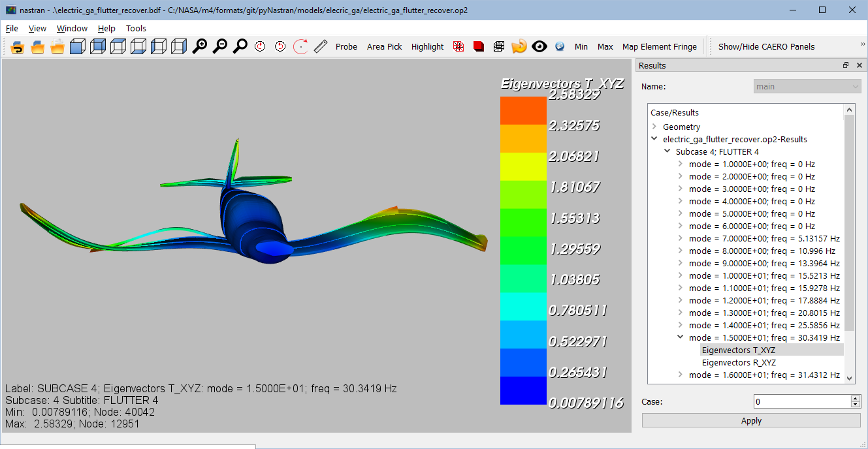Click the rotate clockwise view icon
868x449 pixels.
pyautogui.click(x=261, y=46)
